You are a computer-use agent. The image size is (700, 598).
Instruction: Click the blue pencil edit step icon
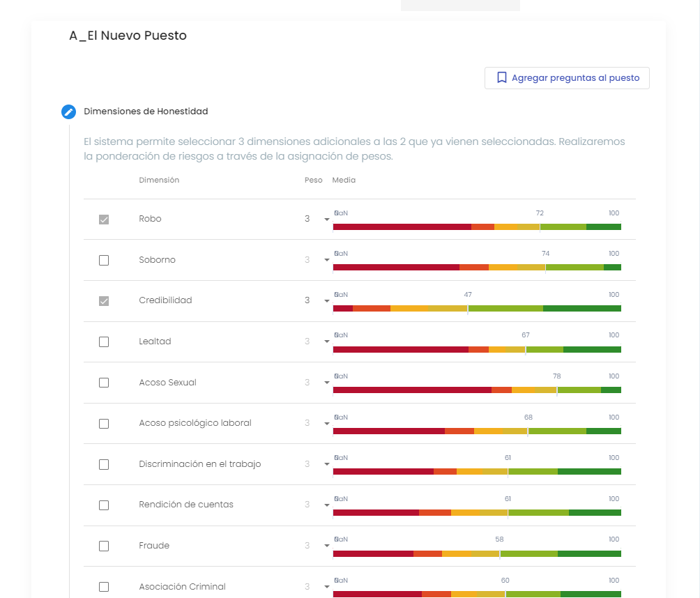(68, 112)
